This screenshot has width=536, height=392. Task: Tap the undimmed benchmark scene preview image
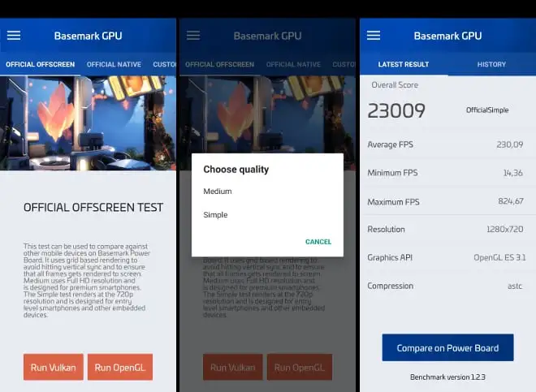pos(88,123)
